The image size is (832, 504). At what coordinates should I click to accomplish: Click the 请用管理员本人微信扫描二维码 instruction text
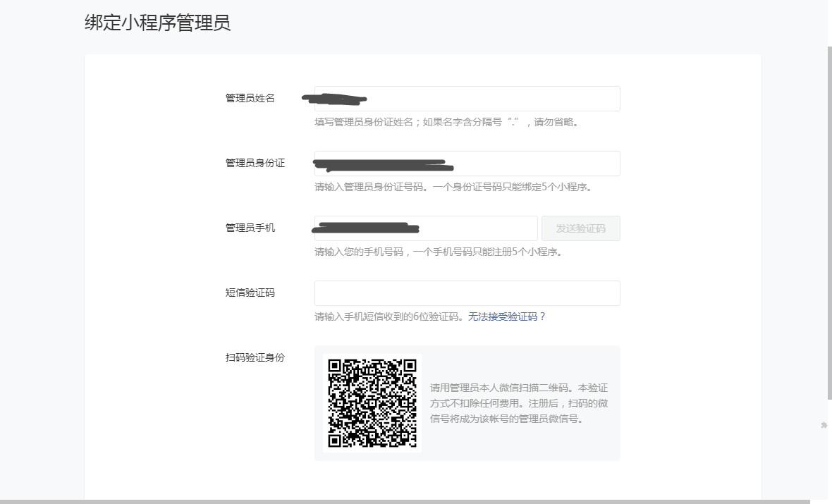tap(519, 403)
